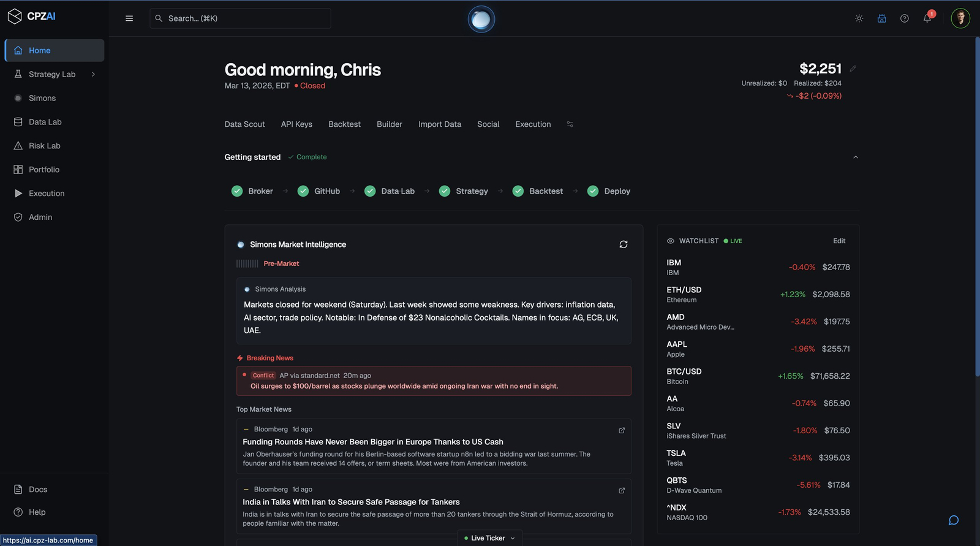Collapse the Getting started section
The image size is (980, 546).
[x=856, y=157]
